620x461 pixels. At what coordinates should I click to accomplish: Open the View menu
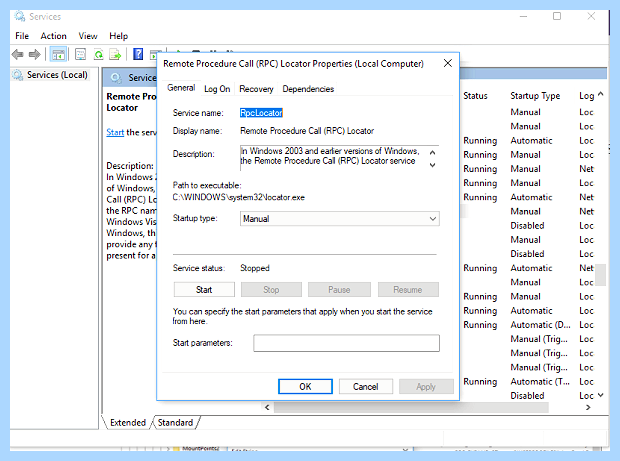[88, 36]
